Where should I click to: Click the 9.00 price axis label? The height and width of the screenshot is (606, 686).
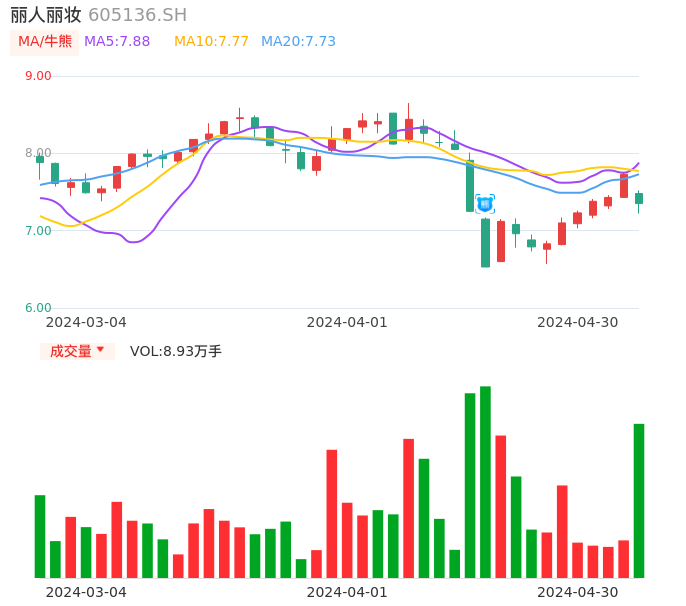[x=38, y=76]
